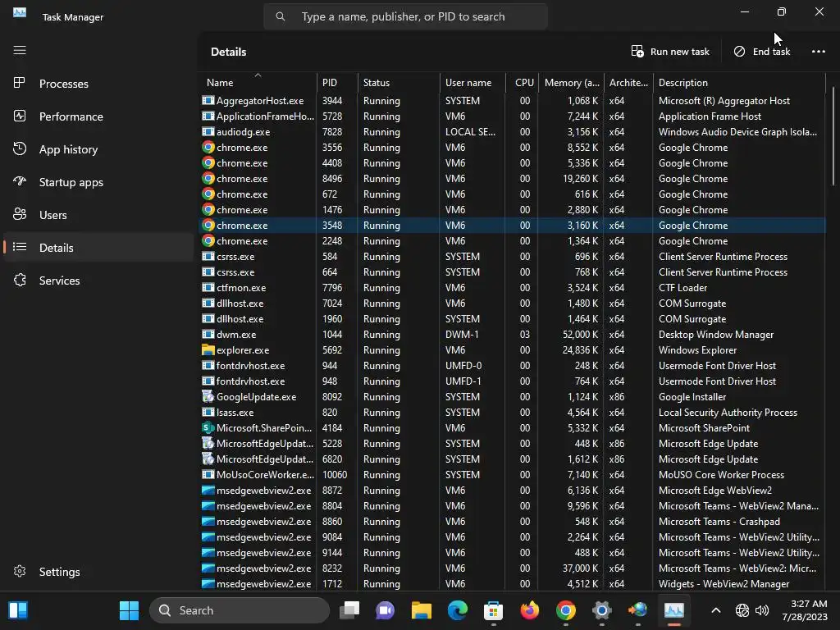Click the Processes sidebar icon
Viewport: 840px width, 630px height.
coord(20,83)
